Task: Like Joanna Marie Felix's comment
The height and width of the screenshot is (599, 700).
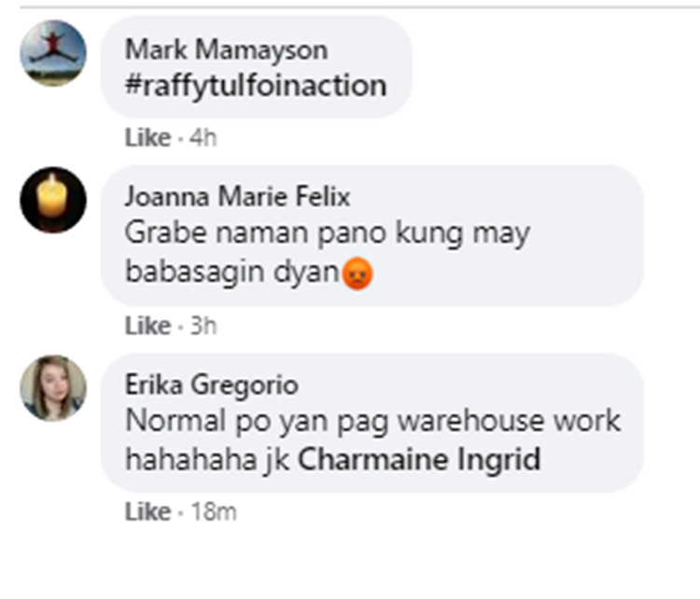Action: coord(147,326)
